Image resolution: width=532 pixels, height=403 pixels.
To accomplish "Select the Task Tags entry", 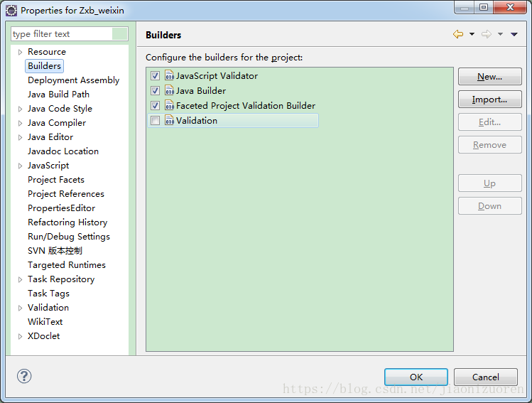I will 48,294.
